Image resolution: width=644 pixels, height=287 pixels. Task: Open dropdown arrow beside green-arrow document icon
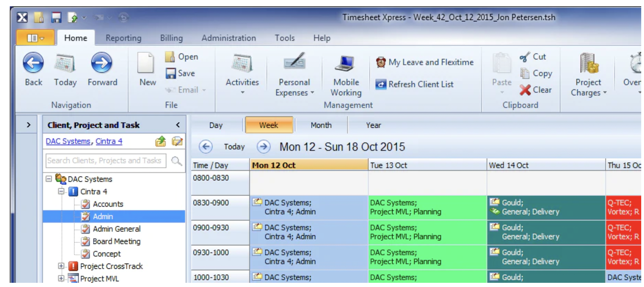pos(84,17)
